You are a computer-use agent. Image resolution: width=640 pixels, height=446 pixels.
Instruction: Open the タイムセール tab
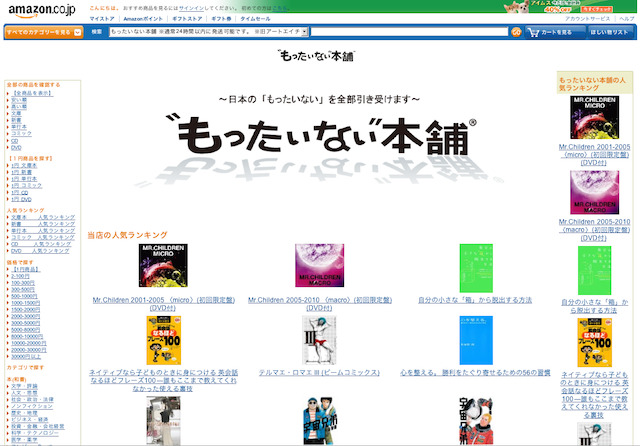click(255, 19)
